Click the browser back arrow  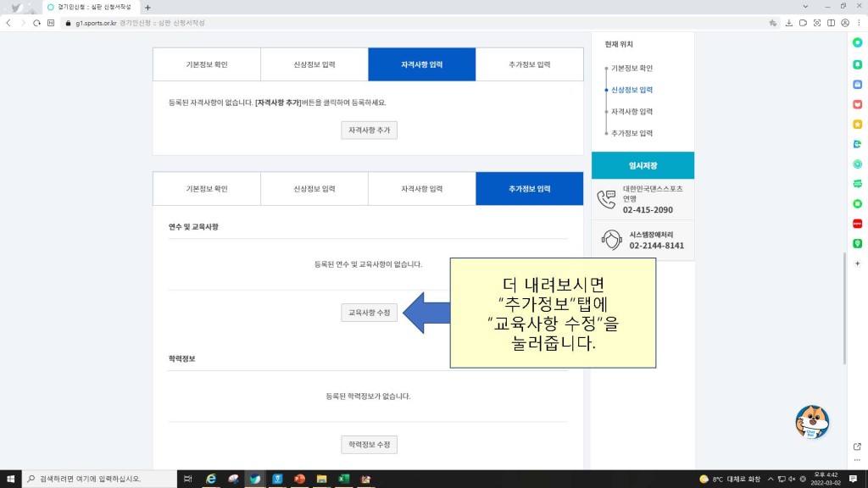[x=8, y=23]
